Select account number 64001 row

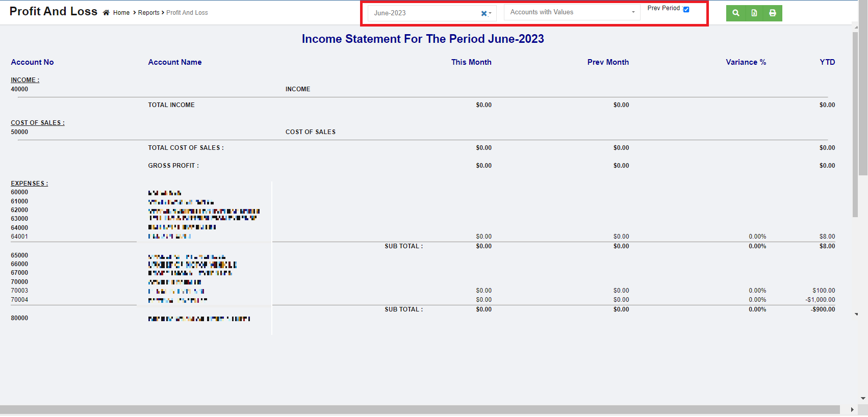(x=19, y=237)
